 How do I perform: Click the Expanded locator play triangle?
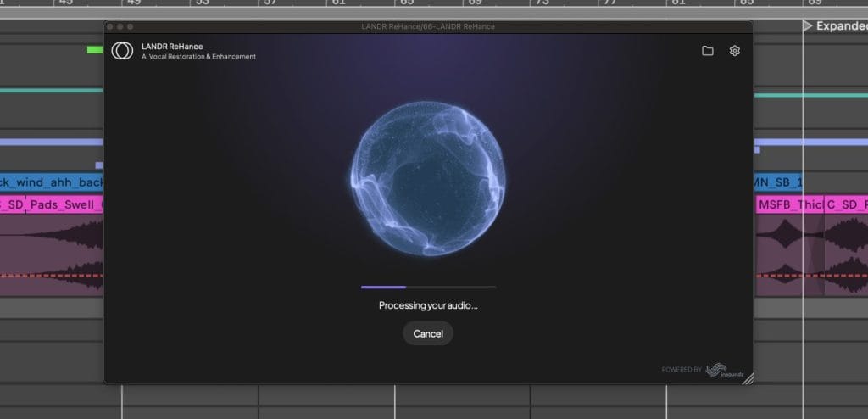(807, 26)
